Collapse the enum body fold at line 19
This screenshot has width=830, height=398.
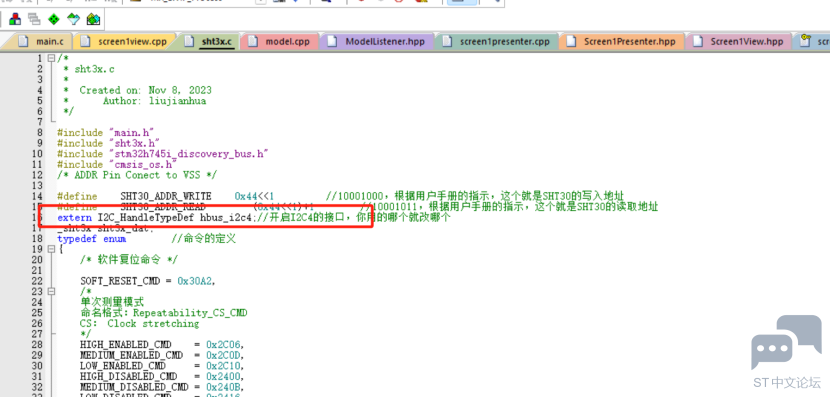pyautogui.click(x=51, y=249)
